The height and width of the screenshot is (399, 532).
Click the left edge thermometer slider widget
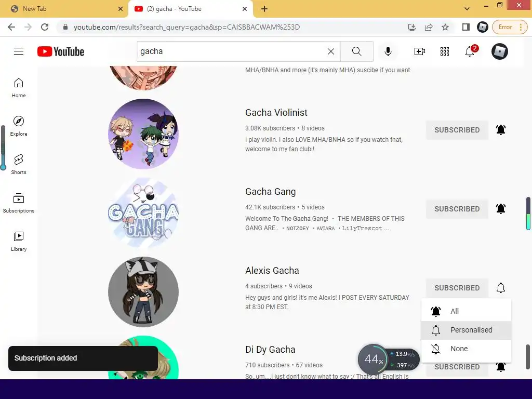pyautogui.click(x=3, y=148)
